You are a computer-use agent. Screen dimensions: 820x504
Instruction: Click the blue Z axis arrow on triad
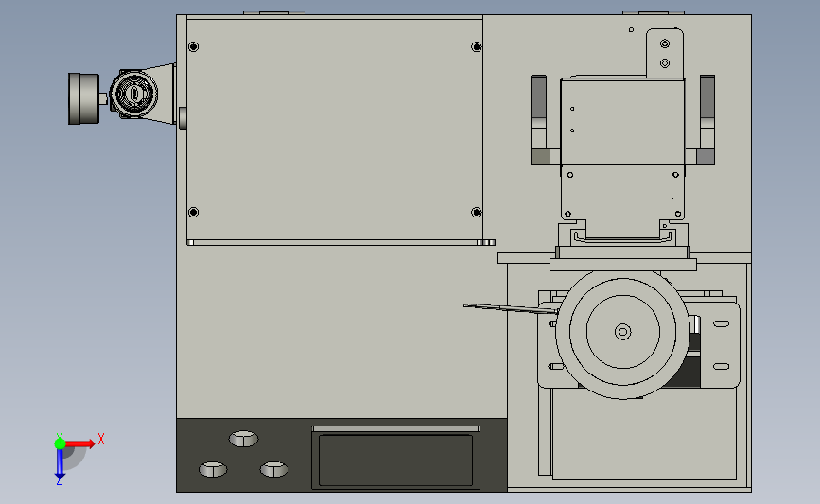(60, 464)
